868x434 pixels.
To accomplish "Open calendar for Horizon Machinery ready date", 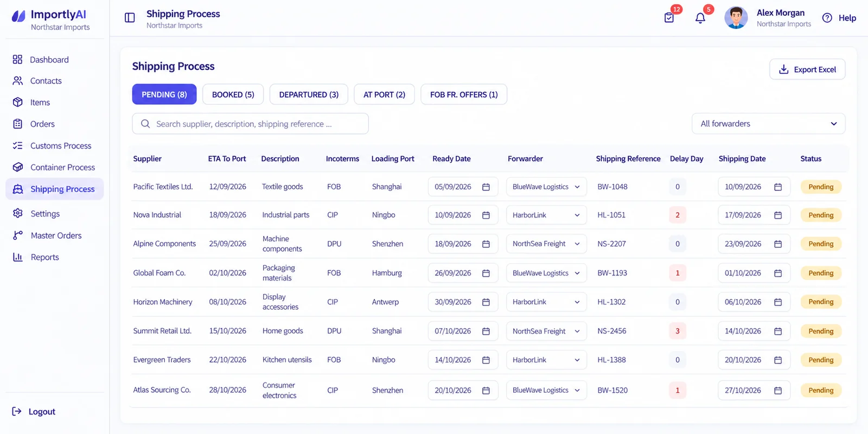I will click(x=486, y=302).
